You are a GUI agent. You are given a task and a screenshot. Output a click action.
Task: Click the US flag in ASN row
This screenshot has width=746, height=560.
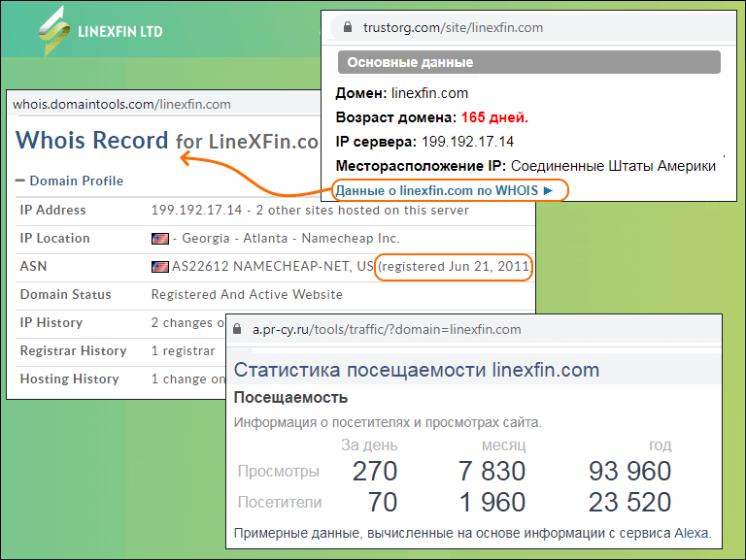click(x=160, y=267)
